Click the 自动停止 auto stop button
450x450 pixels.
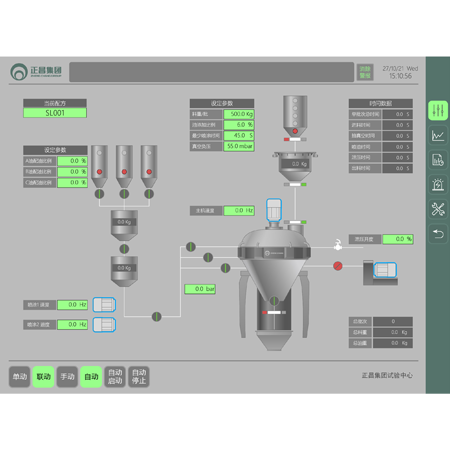139,377
